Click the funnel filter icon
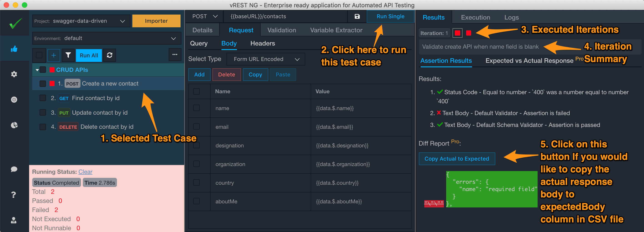This screenshot has width=644, height=232. pos(68,55)
